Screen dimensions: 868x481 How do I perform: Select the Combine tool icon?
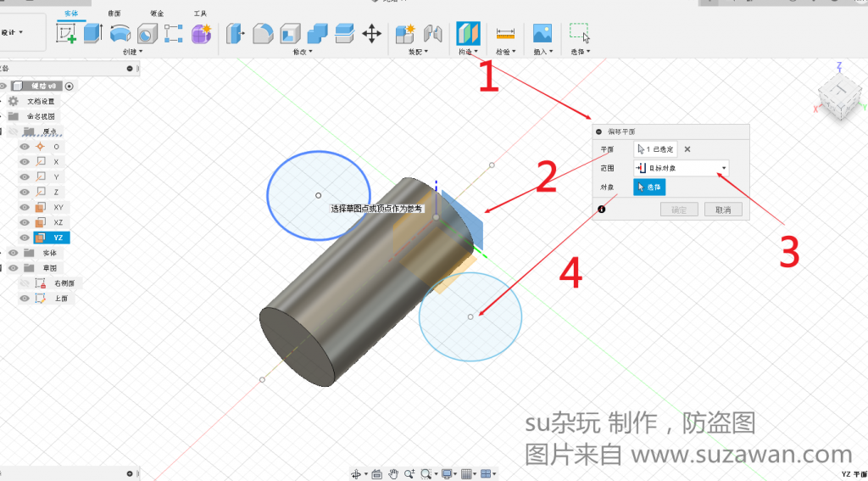(x=317, y=33)
